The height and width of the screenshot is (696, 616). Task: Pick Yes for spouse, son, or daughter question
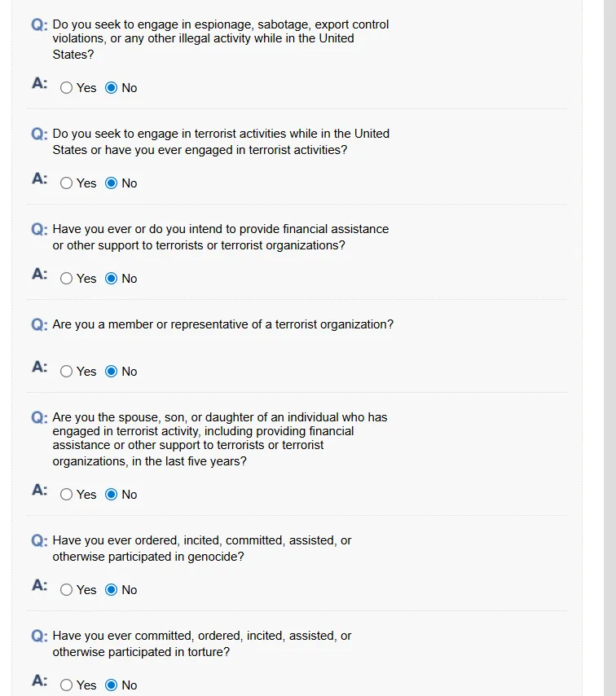(67, 495)
